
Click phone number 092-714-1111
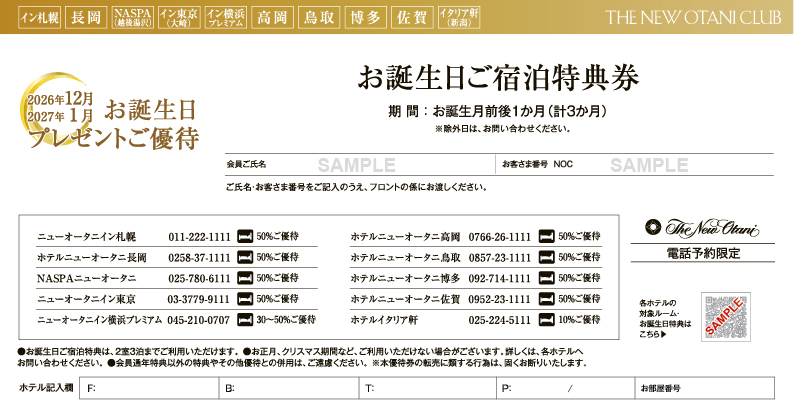tap(500, 278)
